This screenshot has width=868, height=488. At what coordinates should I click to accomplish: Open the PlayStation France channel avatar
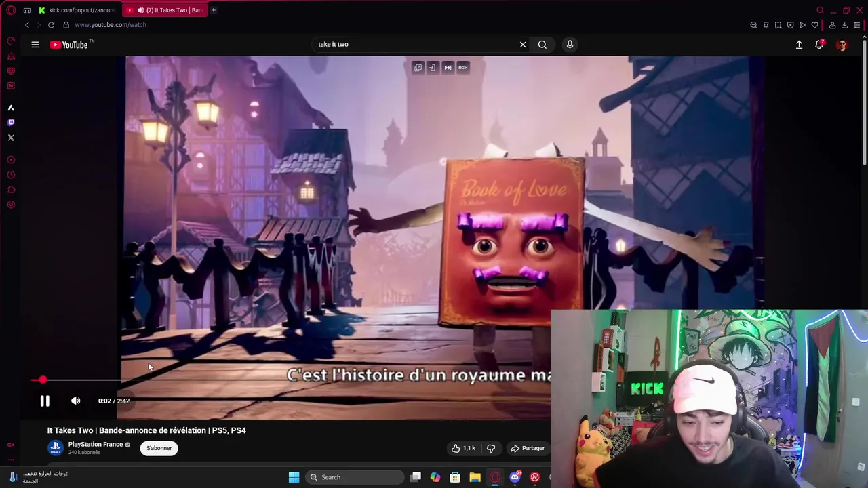pyautogui.click(x=56, y=448)
